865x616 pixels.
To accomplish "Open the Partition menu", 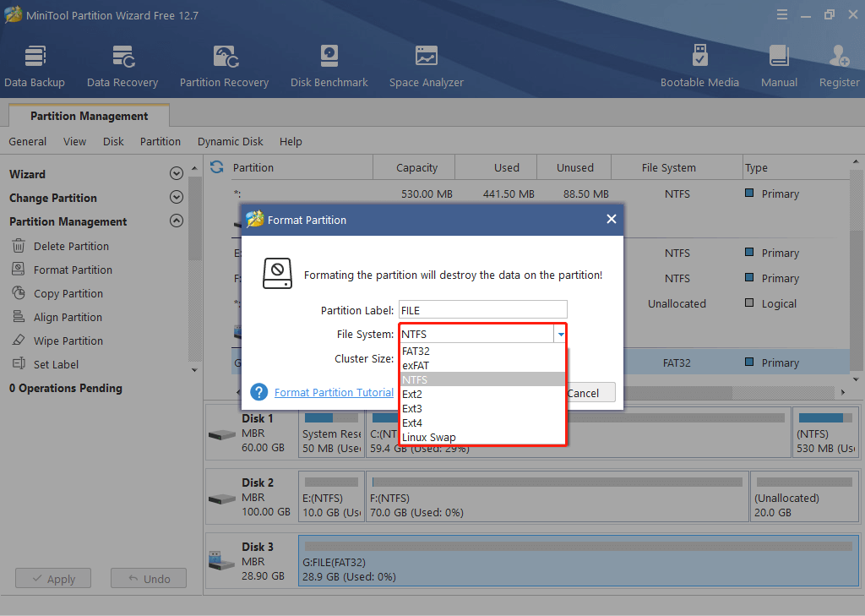I will 160,141.
